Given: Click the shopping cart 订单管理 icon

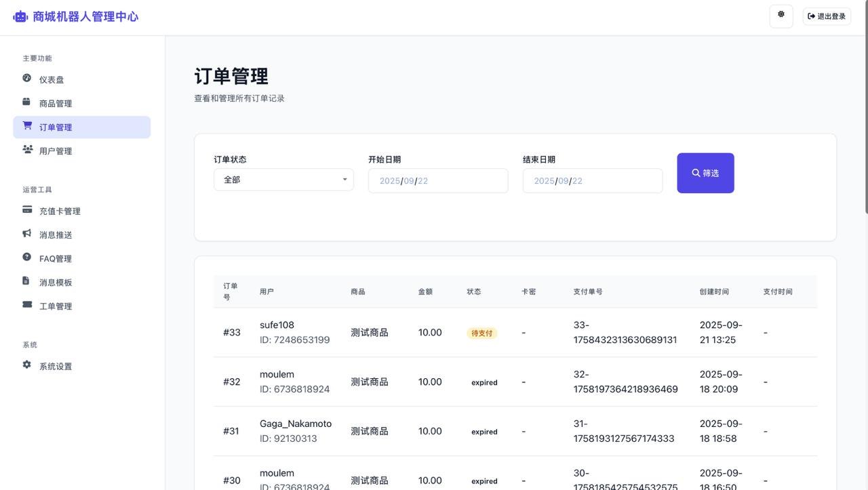Looking at the screenshot, I should click(27, 127).
